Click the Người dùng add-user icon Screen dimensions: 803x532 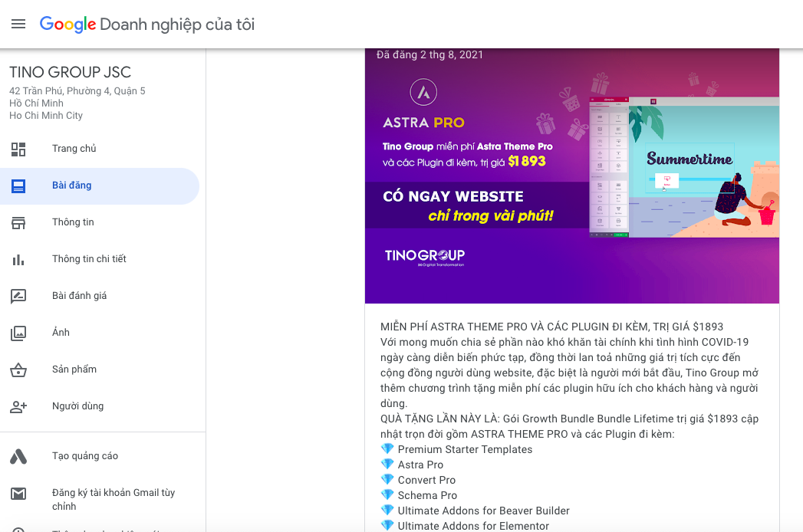point(18,406)
